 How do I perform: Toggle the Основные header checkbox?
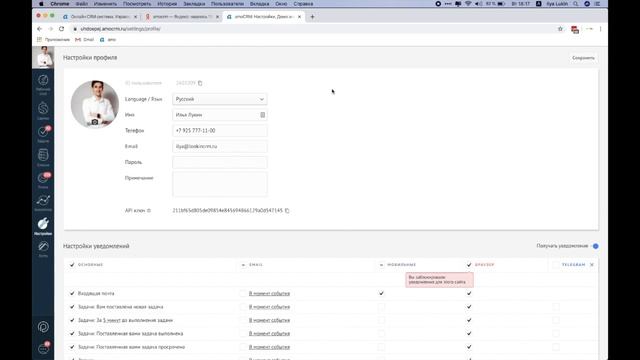click(72, 265)
